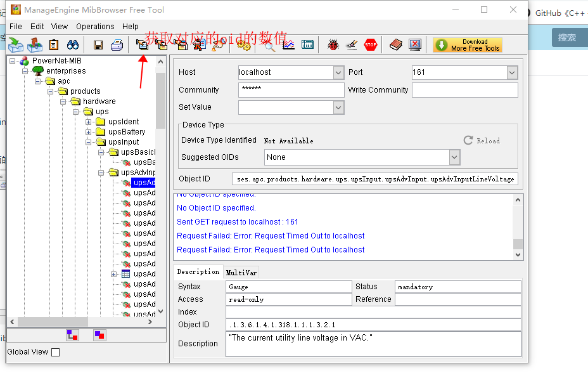Click the ladybug debug icon
Image resolution: width=588 pixels, height=378 pixels.
(x=333, y=45)
